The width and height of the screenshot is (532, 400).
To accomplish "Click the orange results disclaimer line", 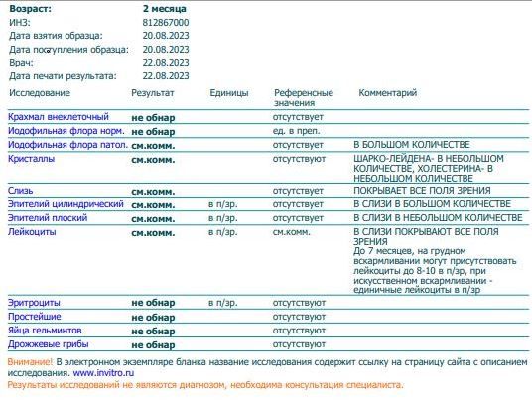I will coord(205,385).
